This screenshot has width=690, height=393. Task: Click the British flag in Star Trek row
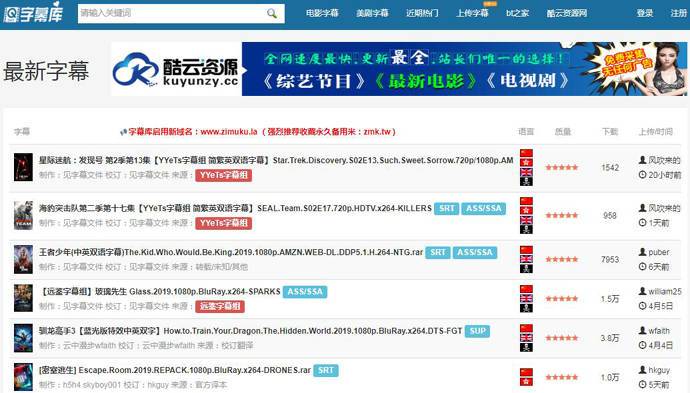point(526,172)
